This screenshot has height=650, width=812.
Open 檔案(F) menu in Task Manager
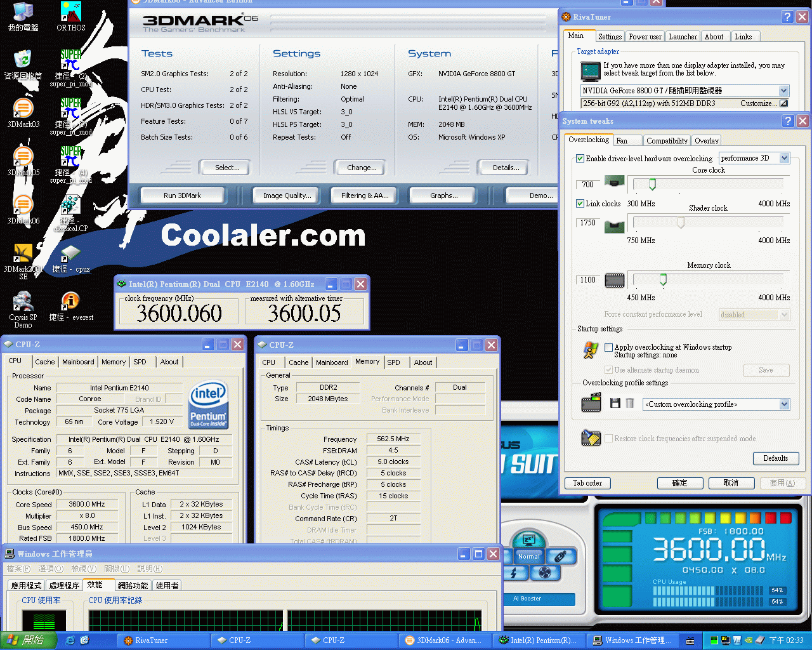[x=18, y=569]
